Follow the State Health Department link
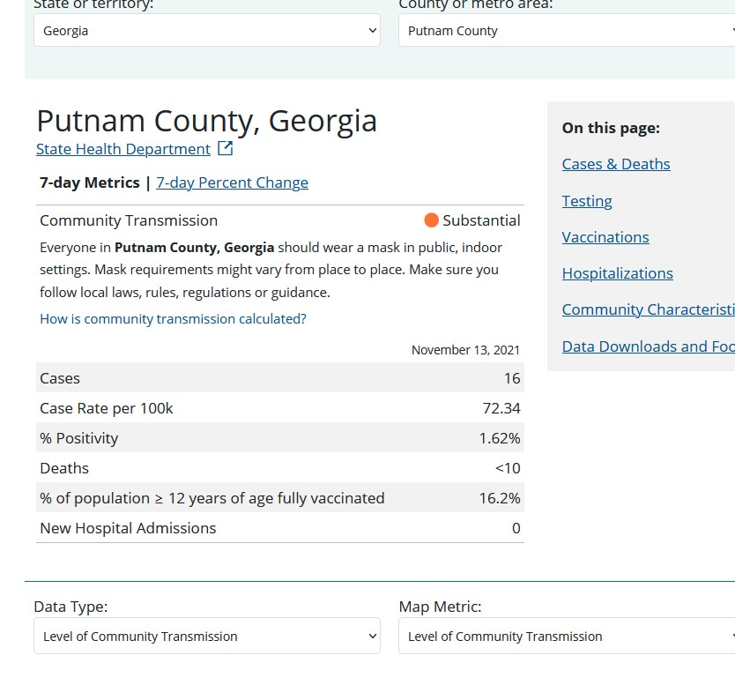 point(123,149)
